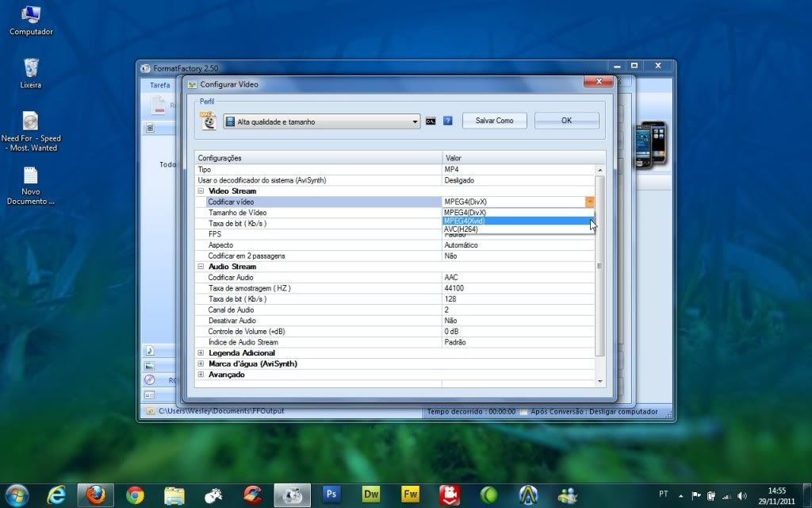812x508 pixels.
Task: Click the blue help question mark icon
Action: tap(447, 121)
